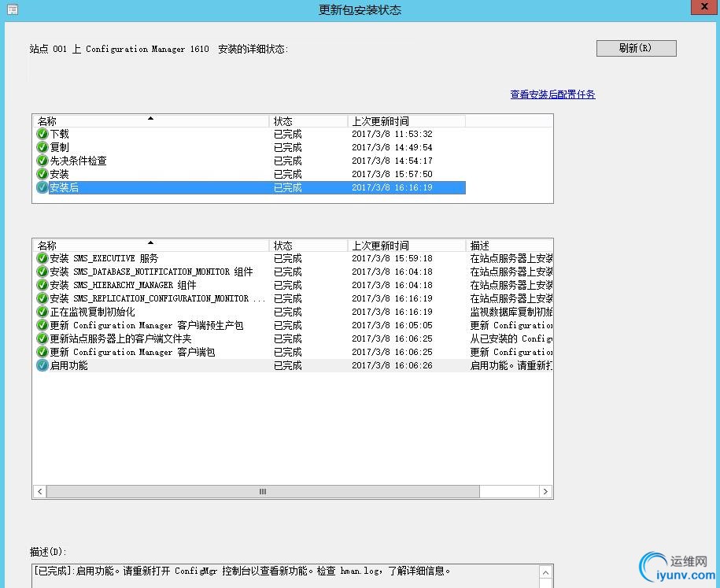Close the 更新包安装状态 window
Viewport: 720px width, 588px height.
[x=704, y=7]
